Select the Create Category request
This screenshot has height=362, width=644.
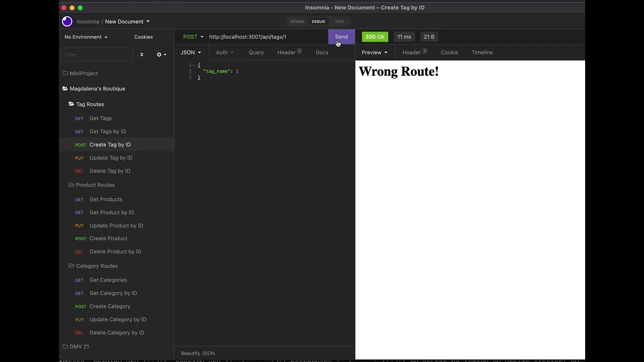116,306
